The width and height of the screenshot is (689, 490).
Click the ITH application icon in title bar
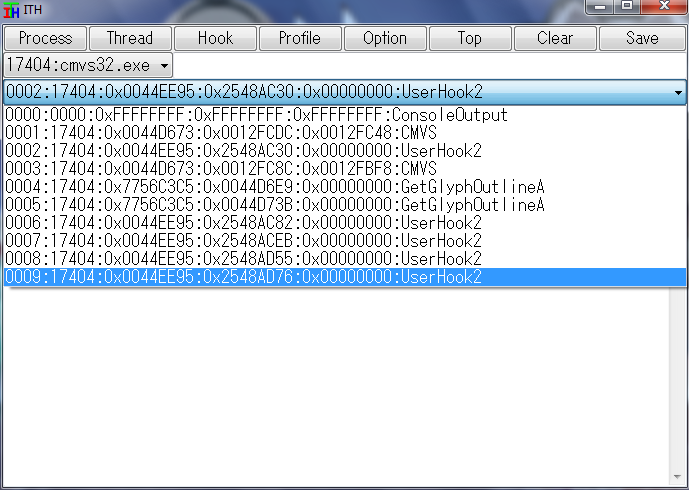11,10
